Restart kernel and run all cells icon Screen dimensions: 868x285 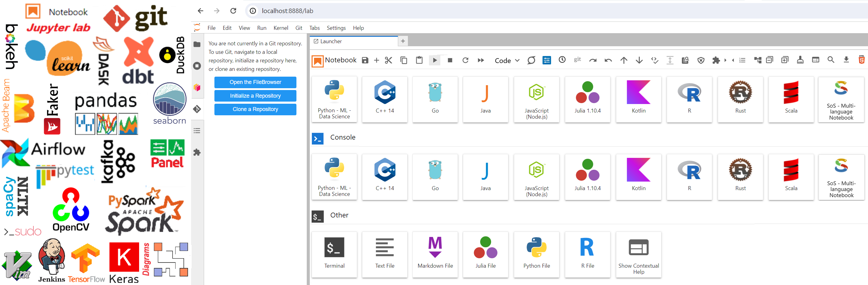click(x=481, y=60)
